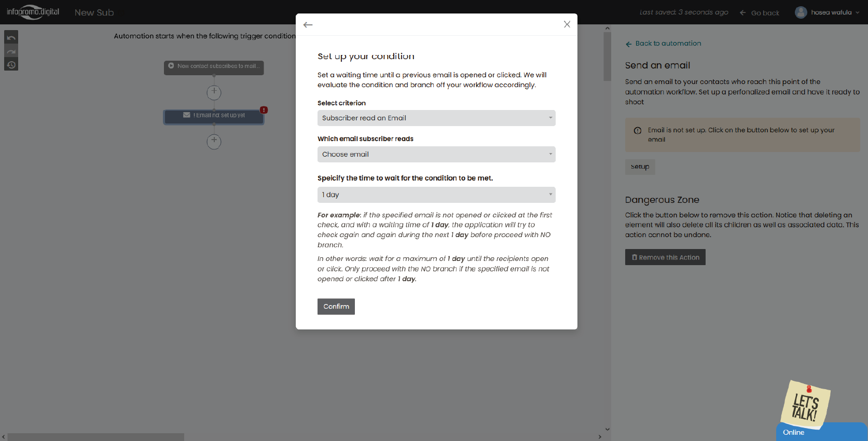Add step using plus below trigger node
This screenshot has height=441, width=868.
[x=214, y=92]
